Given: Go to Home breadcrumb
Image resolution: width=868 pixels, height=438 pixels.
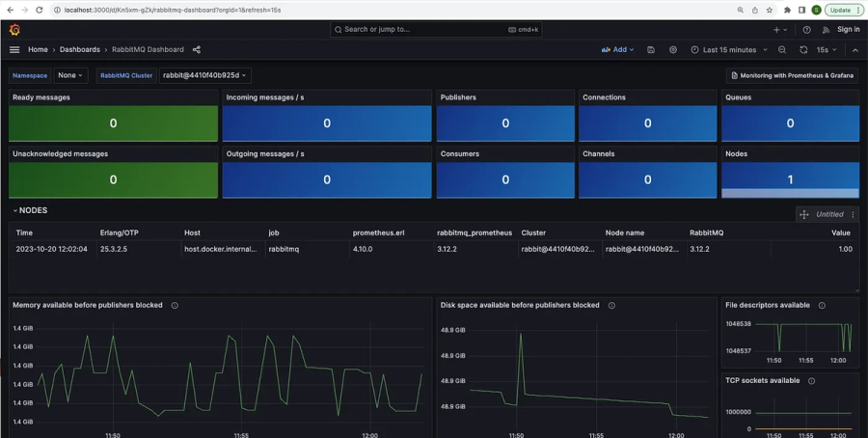Looking at the screenshot, I should 38,49.
